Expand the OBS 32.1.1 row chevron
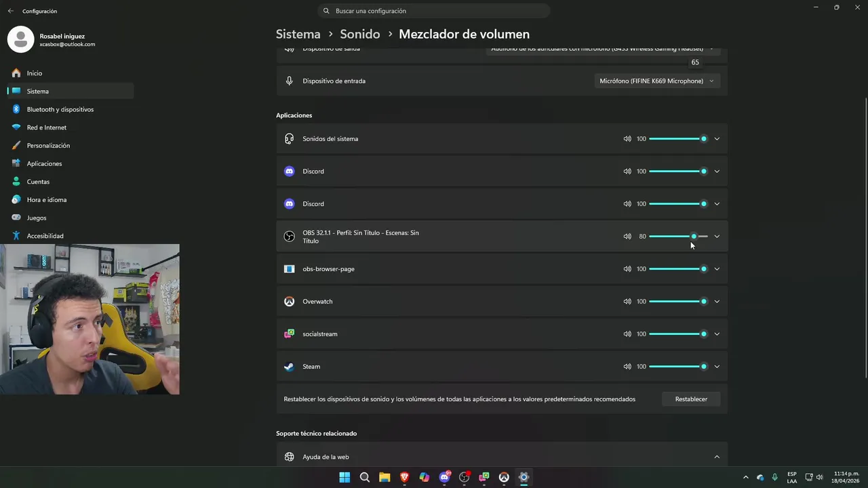 (717, 237)
